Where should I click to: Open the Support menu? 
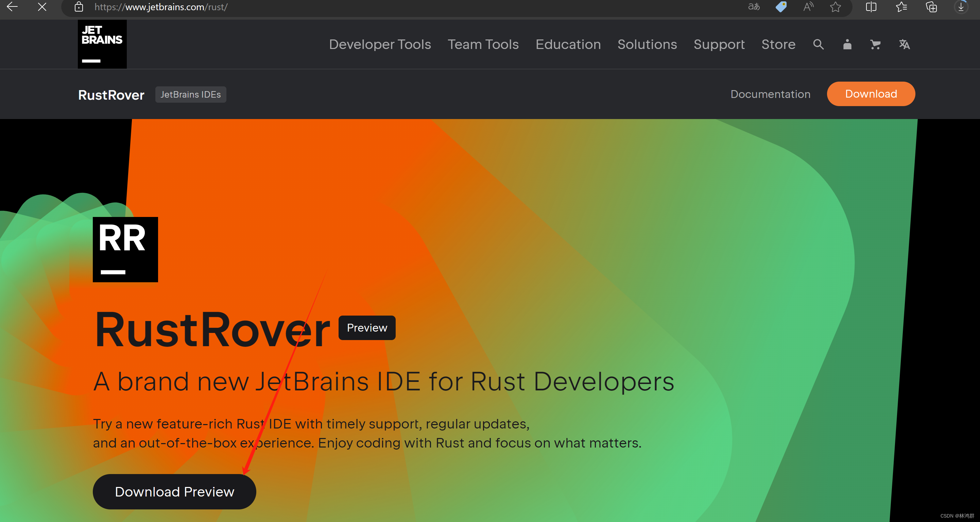719,45
